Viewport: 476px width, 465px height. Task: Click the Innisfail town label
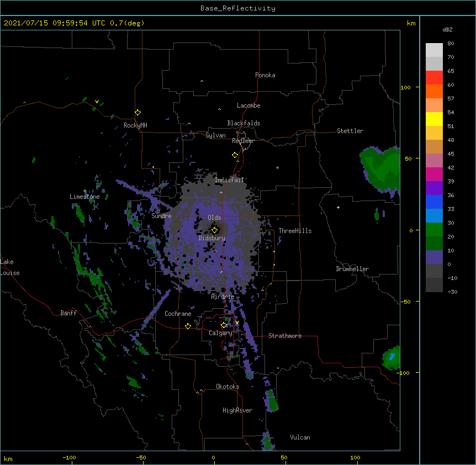230,180
